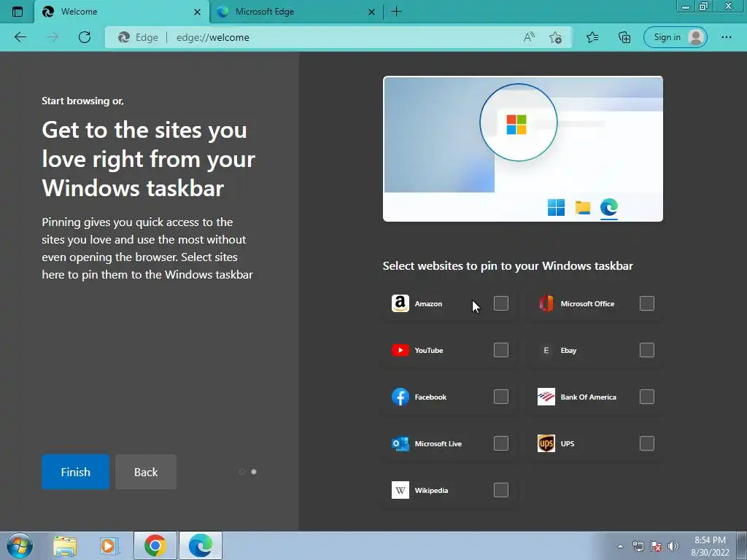Check the Microsoft Live pin checkbox
Image resolution: width=747 pixels, height=560 pixels.
(x=500, y=443)
